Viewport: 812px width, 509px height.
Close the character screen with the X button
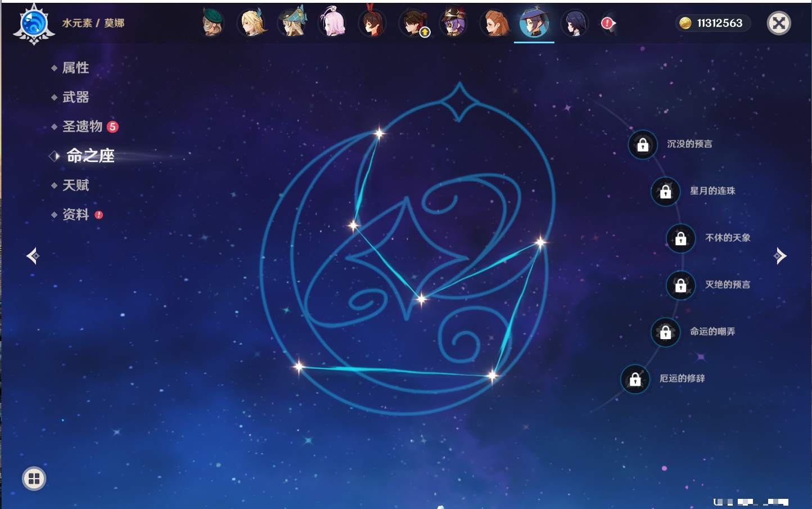pos(779,23)
